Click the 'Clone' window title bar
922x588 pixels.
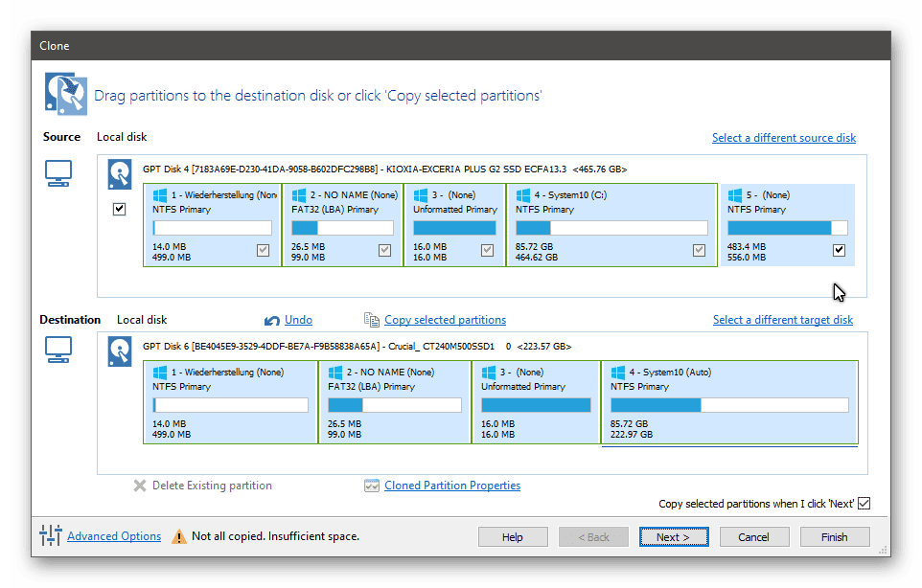tap(461, 46)
